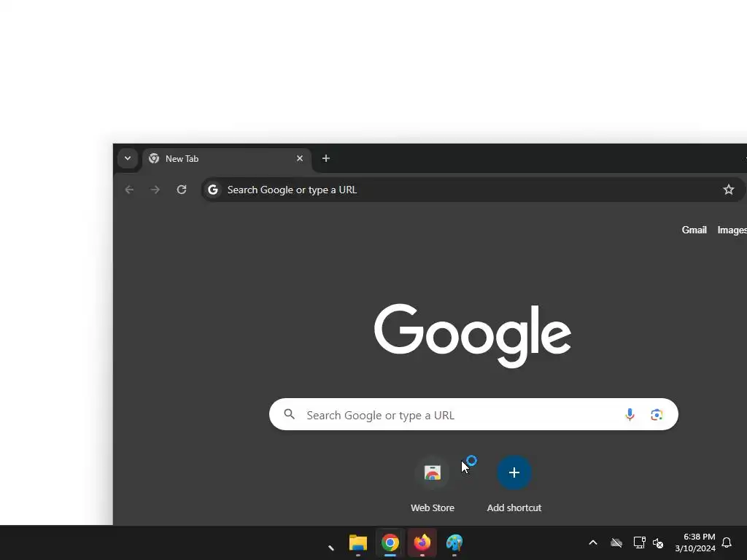This screenshot has height=560, width=747.
Task: Open the clock showing 6:38 PM
Action: [x=695, y=542]
